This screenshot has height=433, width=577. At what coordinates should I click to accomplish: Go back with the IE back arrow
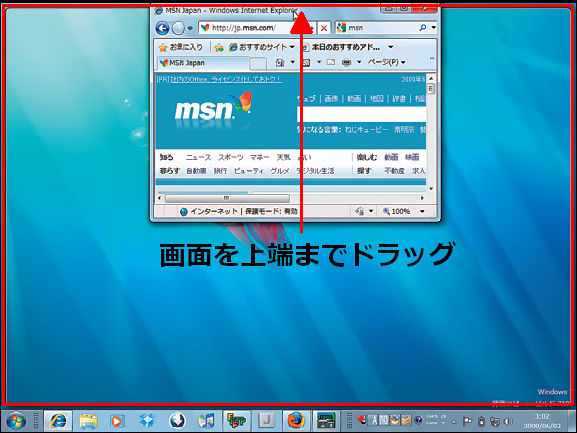click(162, 28)
